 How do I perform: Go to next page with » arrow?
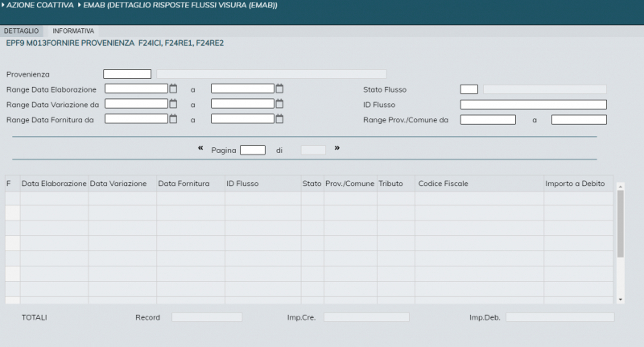pos(337,148)
